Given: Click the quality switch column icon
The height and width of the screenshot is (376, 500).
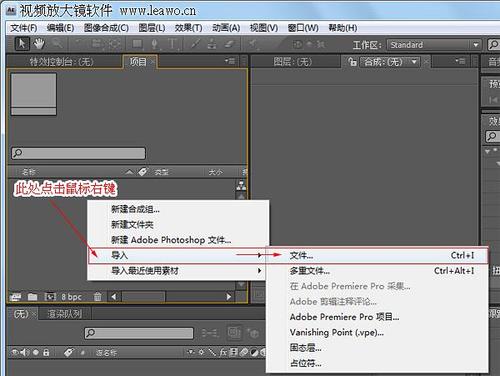Looking at the screenshot, I should 212,352.
